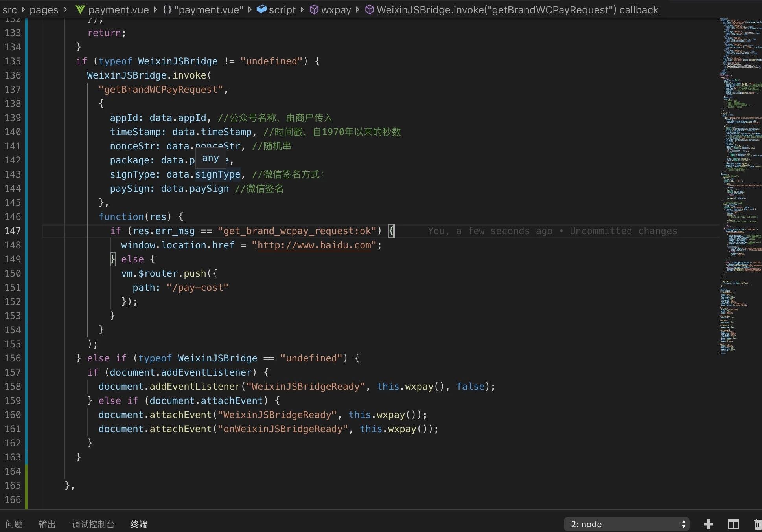
Task: Click the wxpay breadcrumb label
Action: [336, 9]
